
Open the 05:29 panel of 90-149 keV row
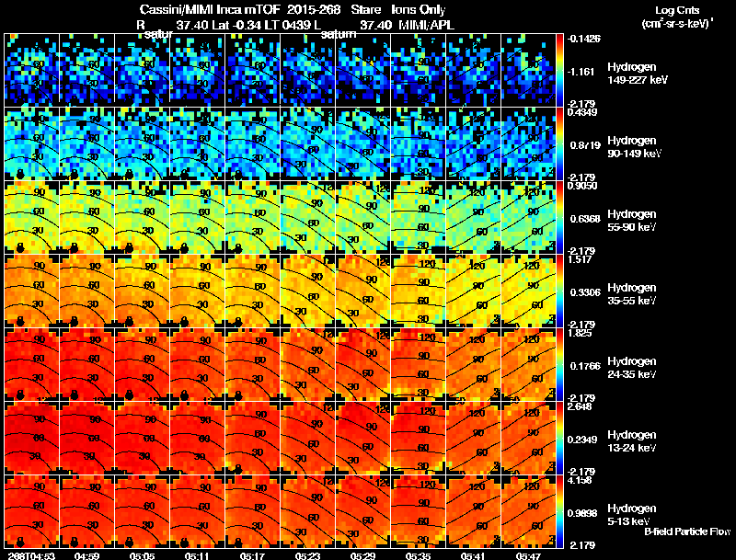362,143
